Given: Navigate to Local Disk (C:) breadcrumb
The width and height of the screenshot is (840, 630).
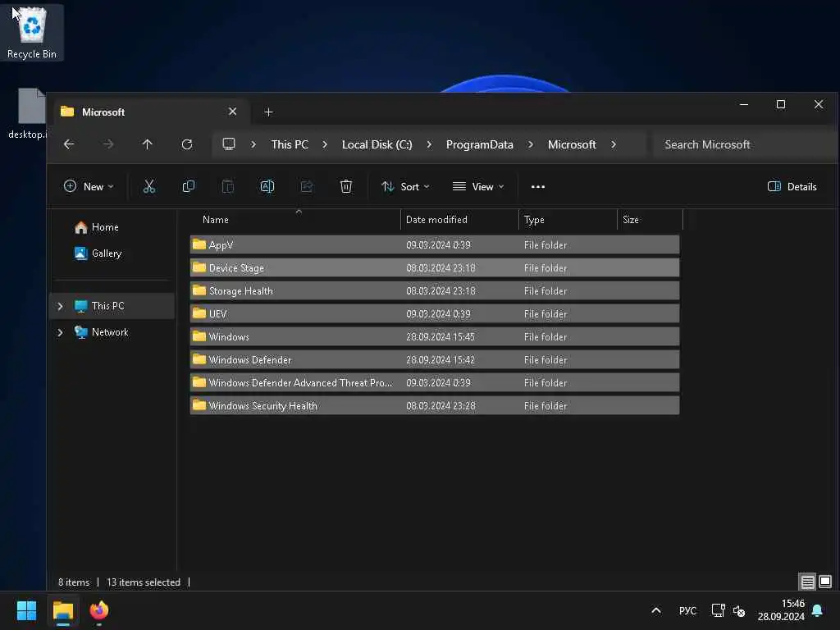Looking at the screenshot, I should 377,144.
